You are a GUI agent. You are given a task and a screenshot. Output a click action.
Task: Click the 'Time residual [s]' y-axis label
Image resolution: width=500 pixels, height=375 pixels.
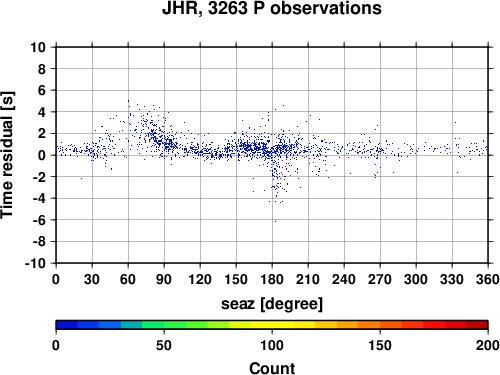7,155
